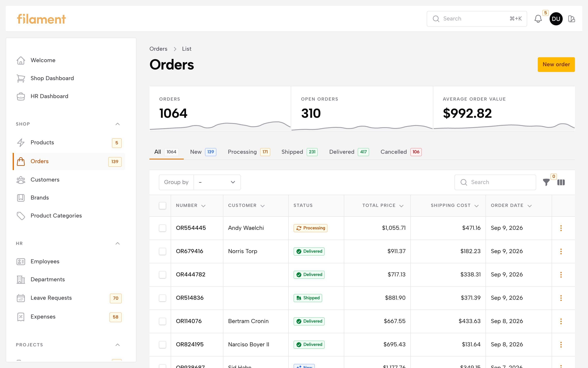588x368 pixels.
Task: Collapse the PROJECTS sidebar section
Action: [x=117, y=345]
